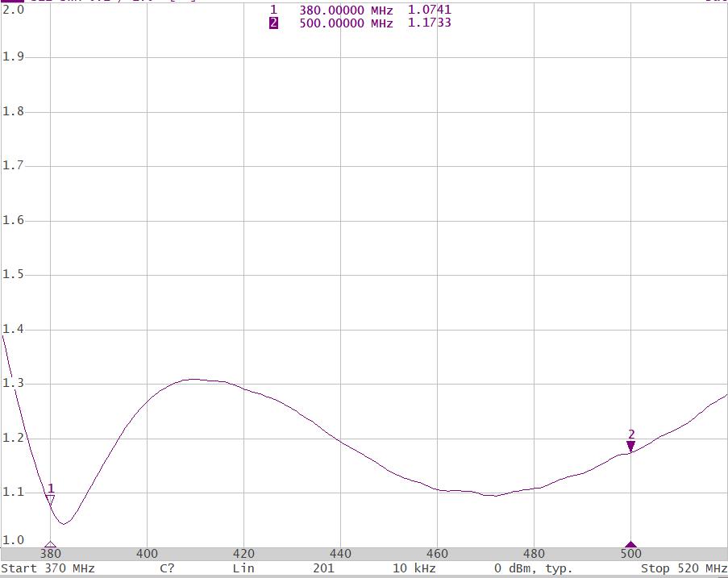This screenshot has height=578, width=728.
Task: Click the 380 label on the frequency axis
Action: [51, 553]
